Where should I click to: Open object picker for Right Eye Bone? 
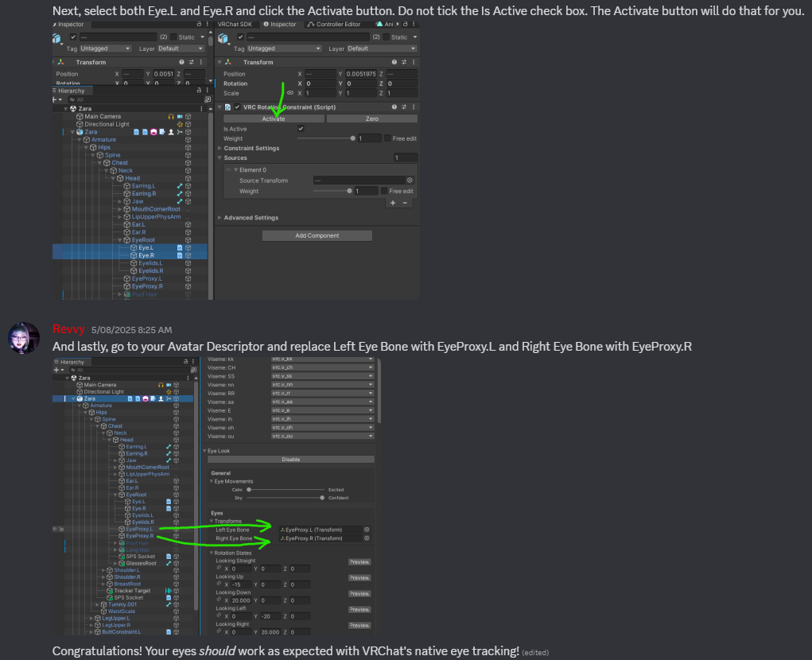[x=367, y=538]
